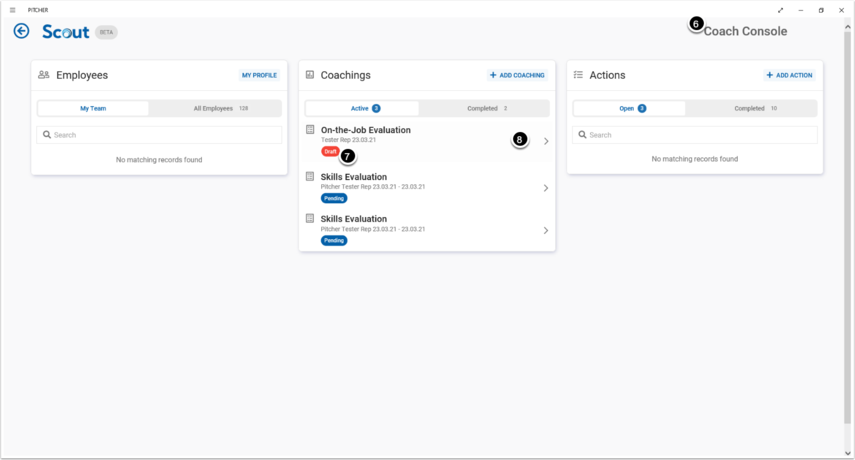Click the Employees panel people icon
Image resolution: width=855 pixels, height=460 pixels.
44,75
